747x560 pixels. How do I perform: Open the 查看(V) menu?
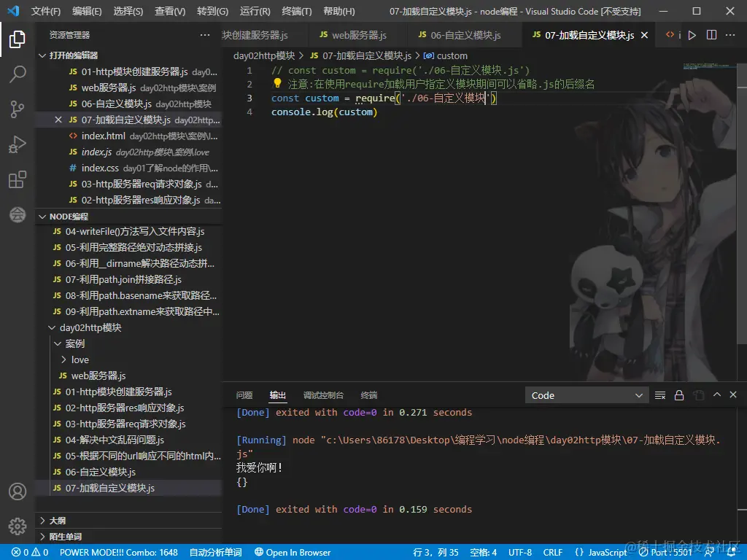coord(170,11)
